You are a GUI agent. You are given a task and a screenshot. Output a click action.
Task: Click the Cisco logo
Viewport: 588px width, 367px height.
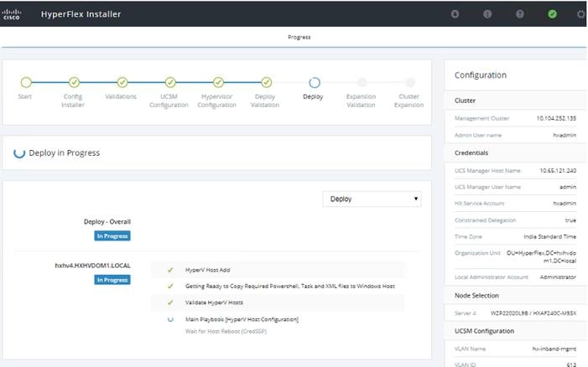[11, 14]
